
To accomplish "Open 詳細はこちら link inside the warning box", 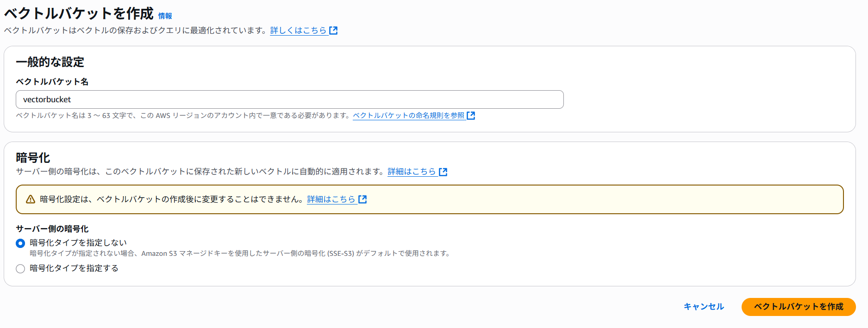I will [x=331, y=199].
